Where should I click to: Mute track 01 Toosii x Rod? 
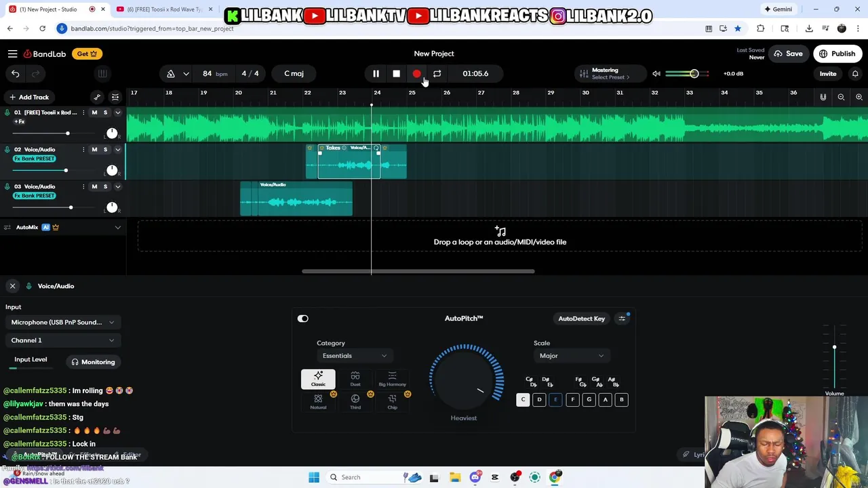(x=94, y=113)
